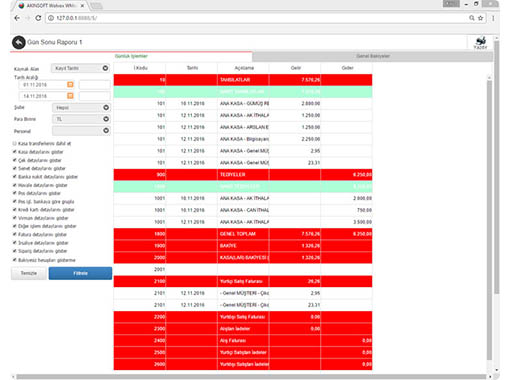Viewport: 510px width, 380px height.
Task: Click browser forward arrow
Action: (x=28, y=18)
